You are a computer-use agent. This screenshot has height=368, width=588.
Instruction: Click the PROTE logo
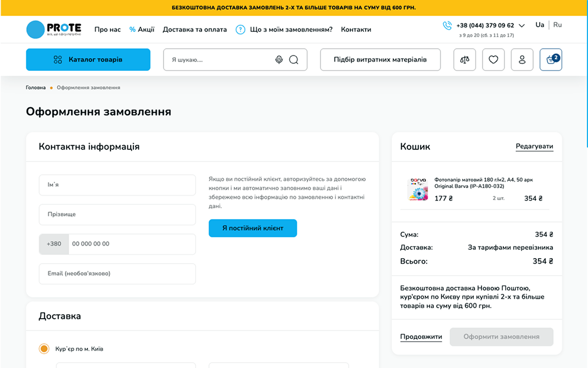point(54,29)
